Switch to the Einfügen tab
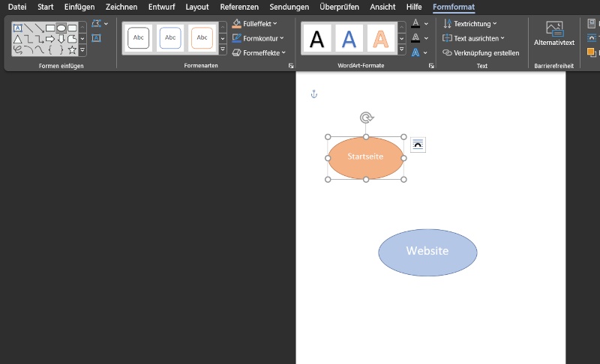 click(79, 7)
